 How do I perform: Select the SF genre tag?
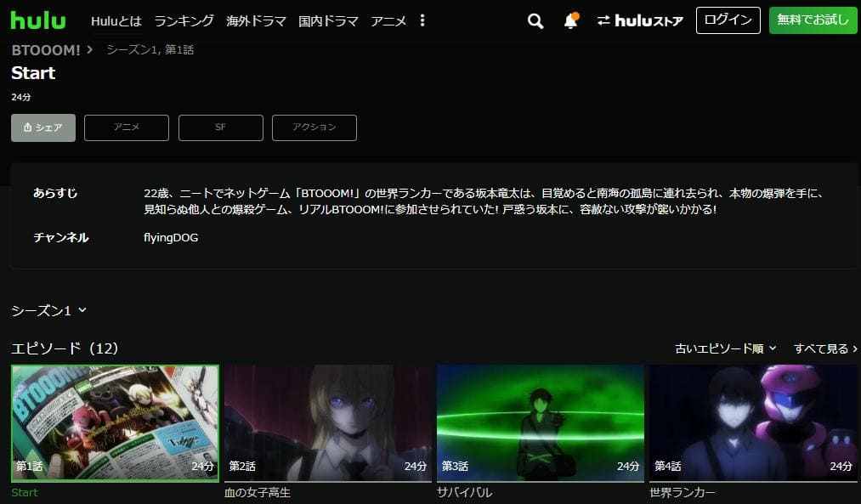tap(221, 127)
